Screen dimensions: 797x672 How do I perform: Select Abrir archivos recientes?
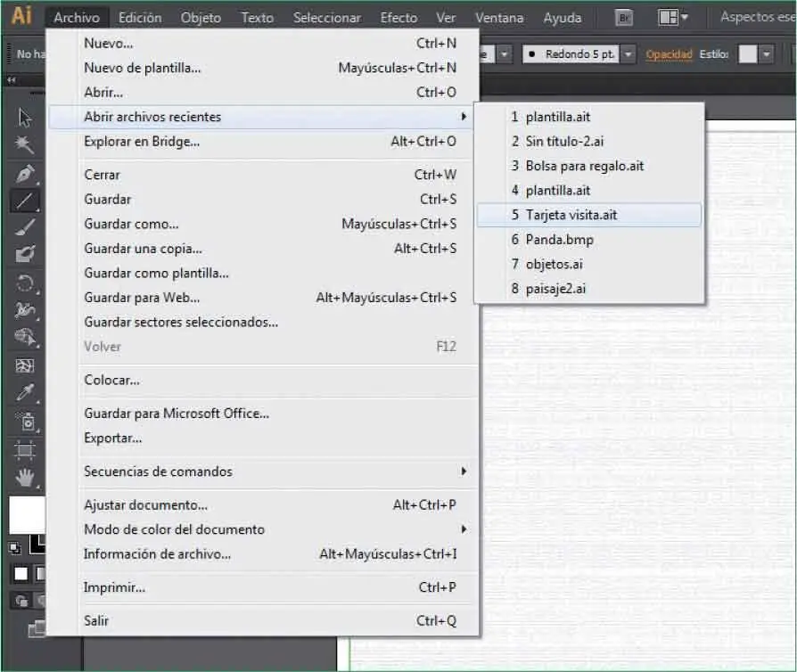click(x=263, y=117)
